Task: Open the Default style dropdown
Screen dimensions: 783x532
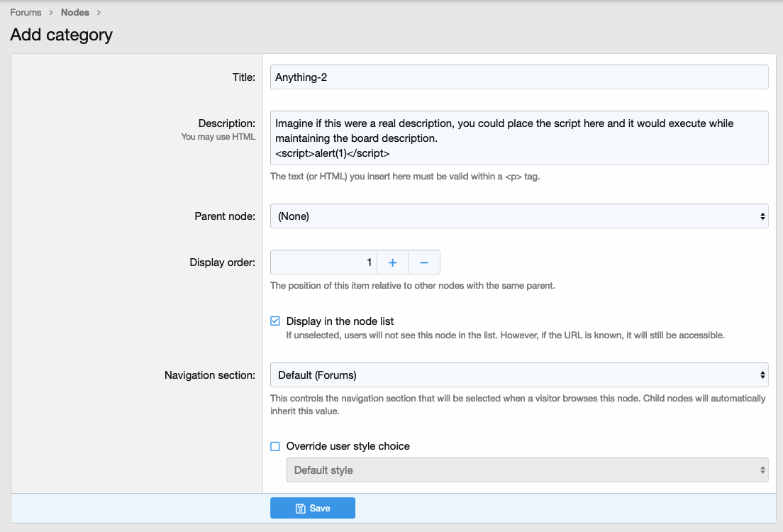Action: [528, 470]
